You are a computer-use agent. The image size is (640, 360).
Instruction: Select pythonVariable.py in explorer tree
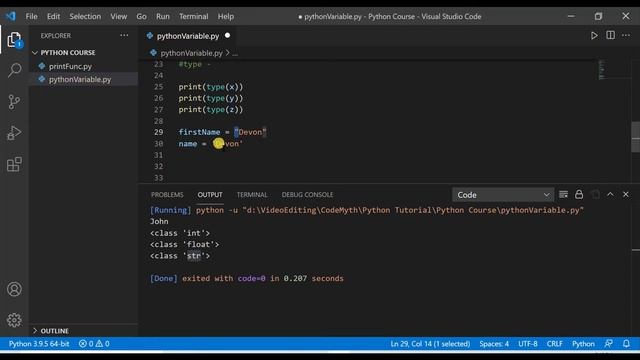(80, 79)
